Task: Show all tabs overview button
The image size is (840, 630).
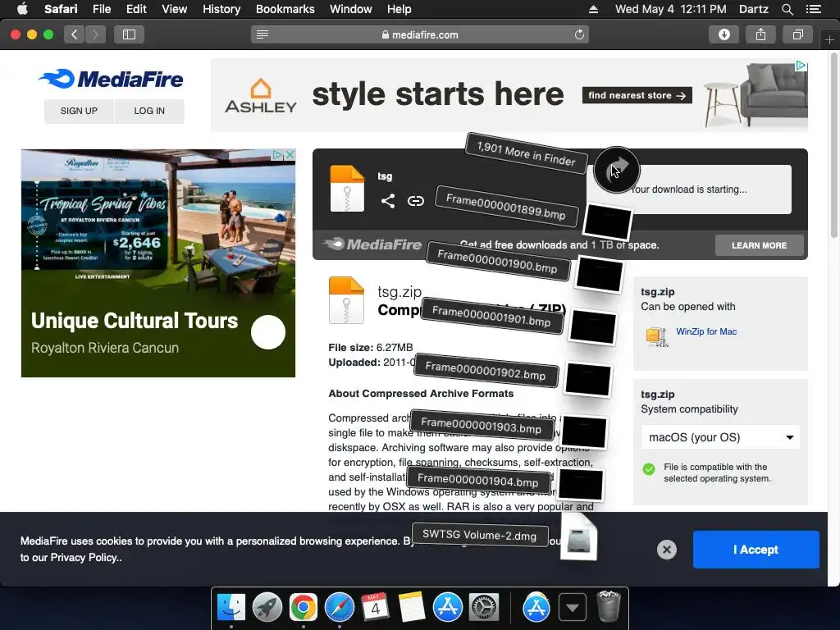Action: point(797,34)
